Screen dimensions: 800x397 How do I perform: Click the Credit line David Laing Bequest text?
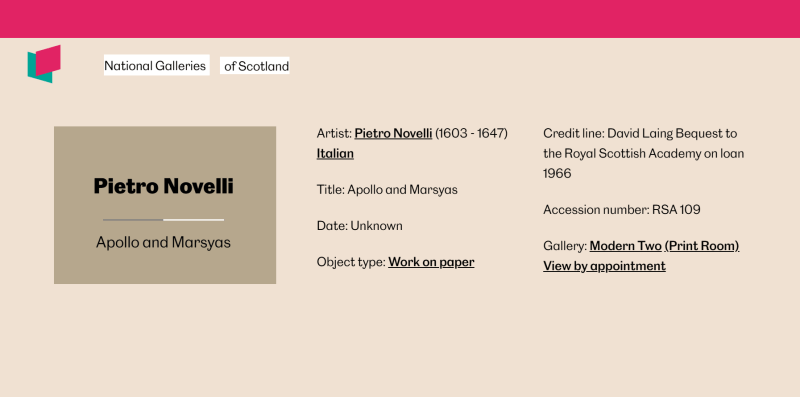[x=643, y=154]
